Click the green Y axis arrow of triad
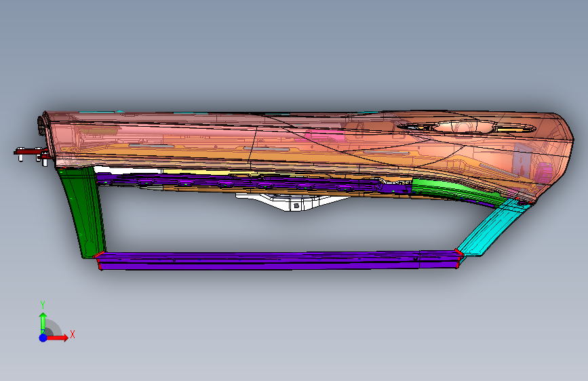This screenshot has width=588, height=381. 43,323
